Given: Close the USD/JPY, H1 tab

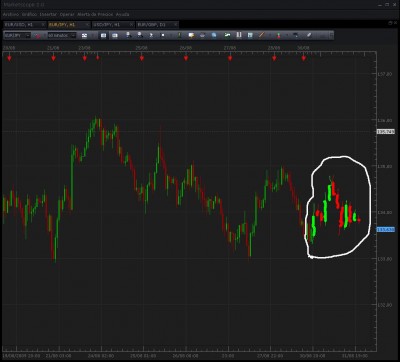Looking at the screenshot, I should (131, 25).
